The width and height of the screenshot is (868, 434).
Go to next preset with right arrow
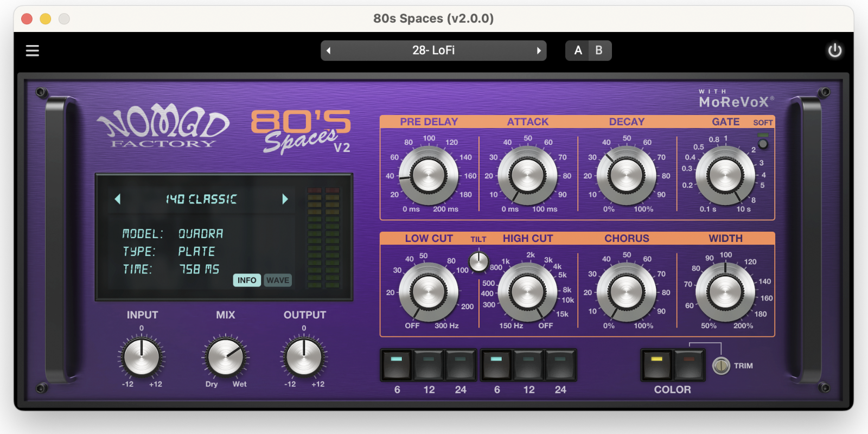(x=539, y=50)
